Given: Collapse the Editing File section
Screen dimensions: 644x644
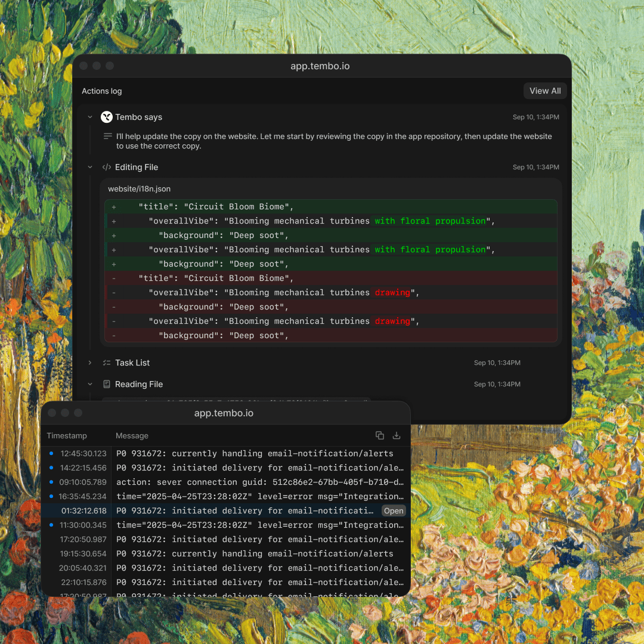Looking at the screenshot, I should [90, 168].
